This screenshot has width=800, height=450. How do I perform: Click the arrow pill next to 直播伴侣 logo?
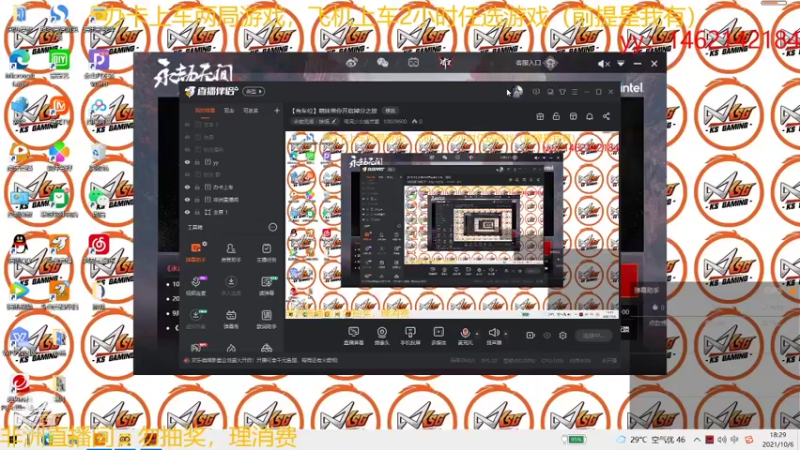coord(254,92)
